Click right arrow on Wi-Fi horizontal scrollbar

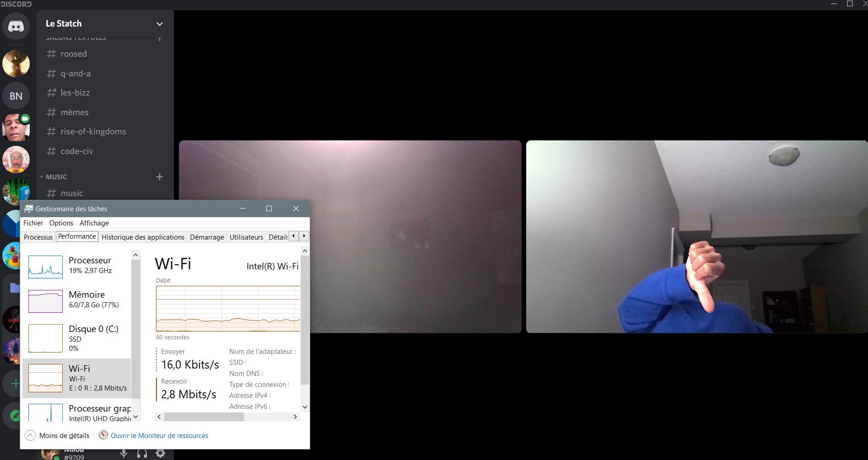click(295, 417)
